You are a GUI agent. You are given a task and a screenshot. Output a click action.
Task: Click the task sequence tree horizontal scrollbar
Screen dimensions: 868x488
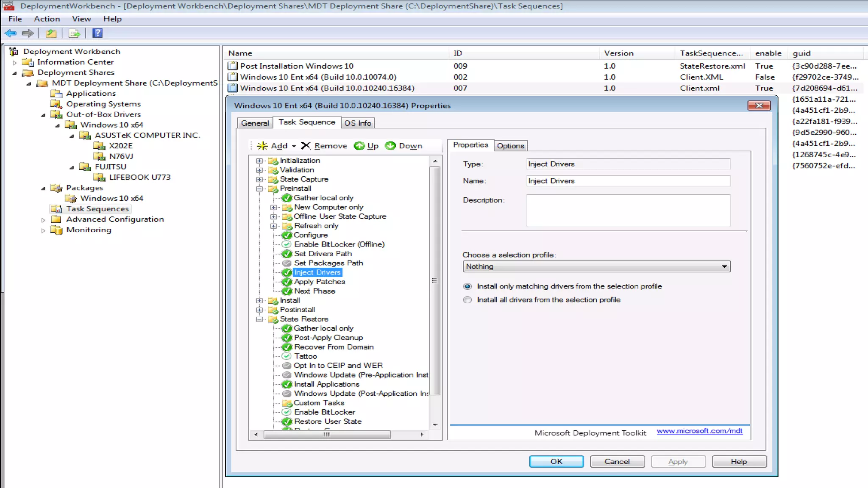coord(326,434)
